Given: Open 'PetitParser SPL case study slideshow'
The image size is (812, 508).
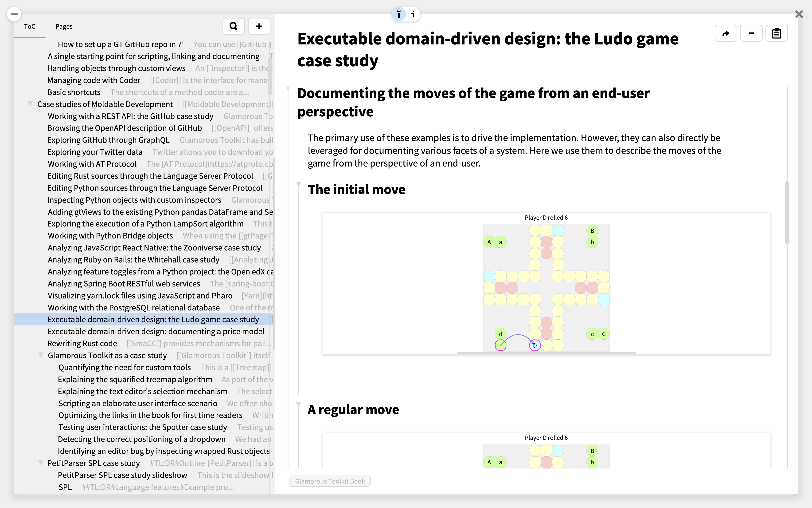Looking at the screenshot, I should (122, 475).
